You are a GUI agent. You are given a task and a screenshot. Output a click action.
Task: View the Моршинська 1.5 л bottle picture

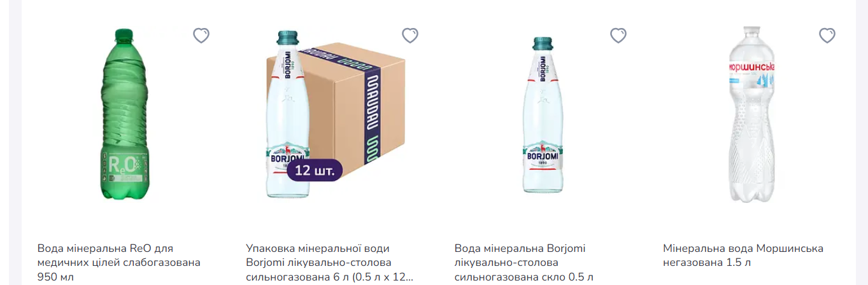tap(753, 115)
